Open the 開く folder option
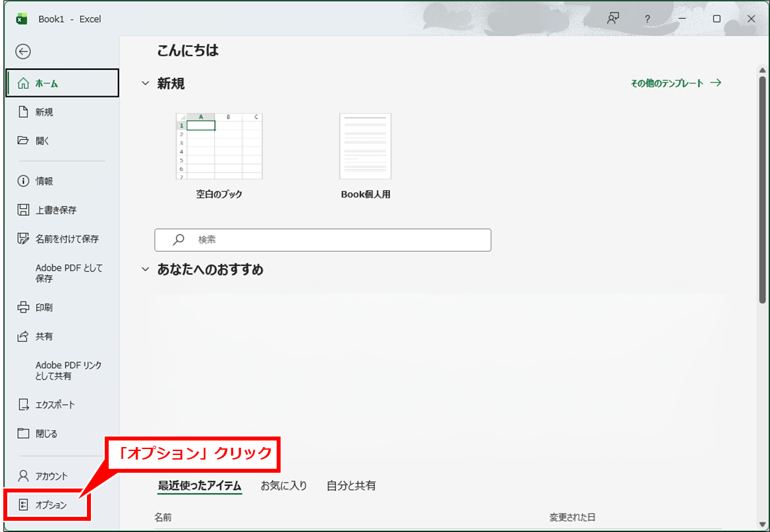The width and height of the screenshot is (770, 532). (x=42, y=141)
